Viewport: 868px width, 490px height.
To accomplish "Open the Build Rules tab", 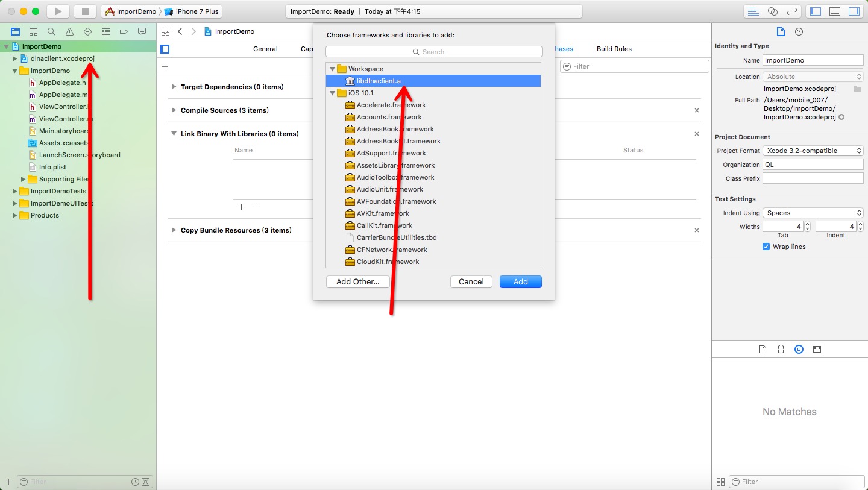I will [614, 49].
